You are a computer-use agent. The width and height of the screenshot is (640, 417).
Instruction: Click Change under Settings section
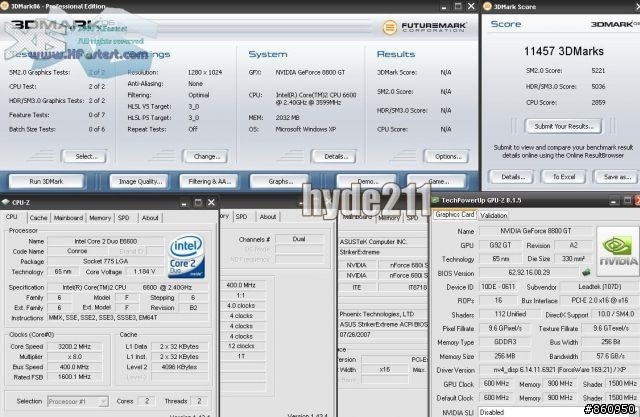(x=206, y=156)
